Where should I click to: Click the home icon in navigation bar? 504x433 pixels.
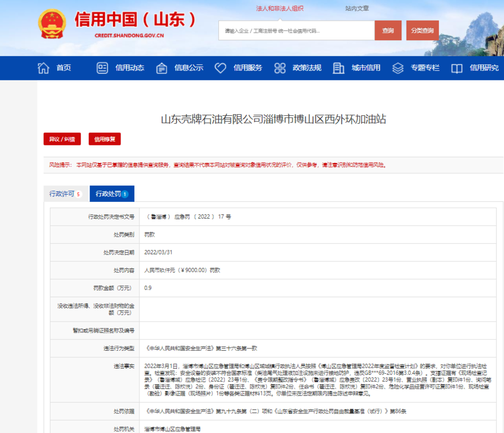(43, 68)
